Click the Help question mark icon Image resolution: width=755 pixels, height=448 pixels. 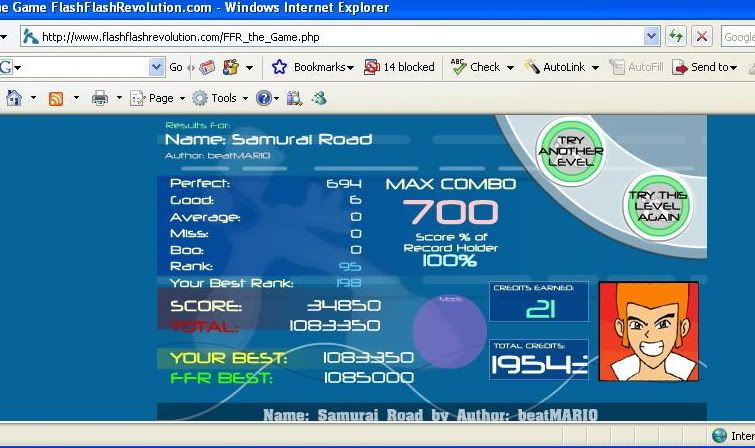pyautogui.click(x=263, y=98)
